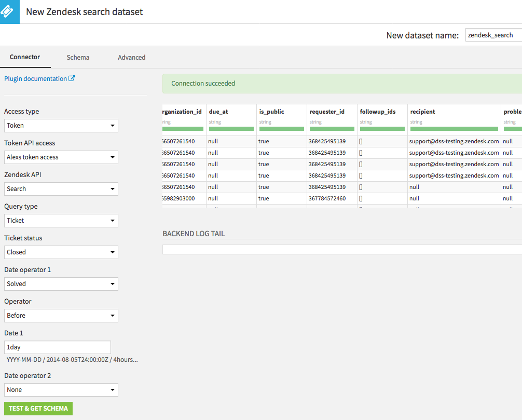Switch to the Schema tab

(78, 57)
